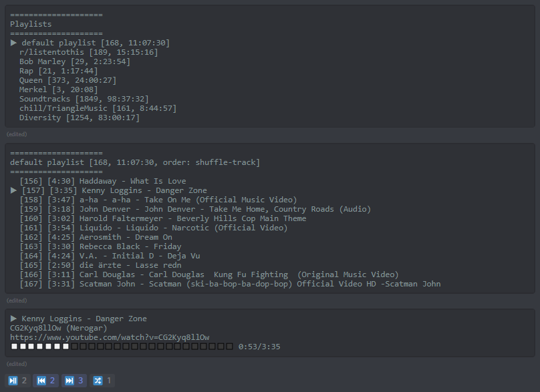Click the now-playing title 'Kenny Loggins - Danger Zone'
The width and height of the screenshot is (540, 392).
[84, 319]
